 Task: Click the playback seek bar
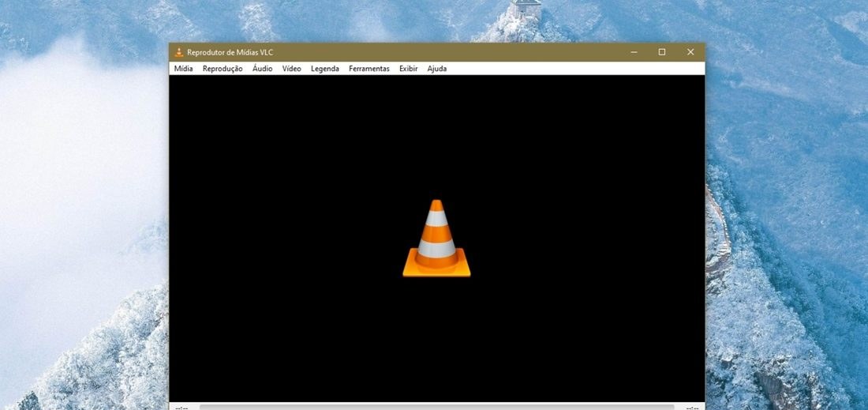click(x=437, y=407)
